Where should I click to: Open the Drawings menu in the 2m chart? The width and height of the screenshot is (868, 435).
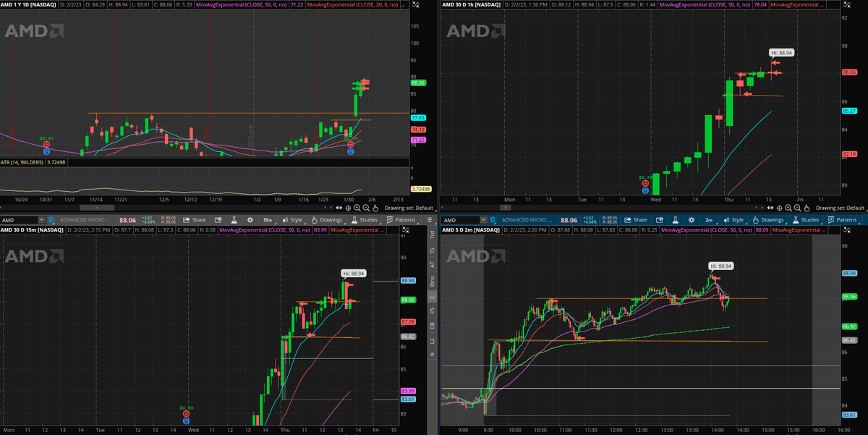[768, 220]
